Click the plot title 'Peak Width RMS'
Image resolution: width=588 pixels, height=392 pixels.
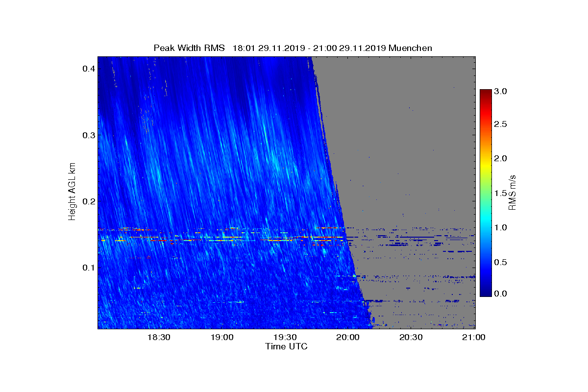pos(189,48)
